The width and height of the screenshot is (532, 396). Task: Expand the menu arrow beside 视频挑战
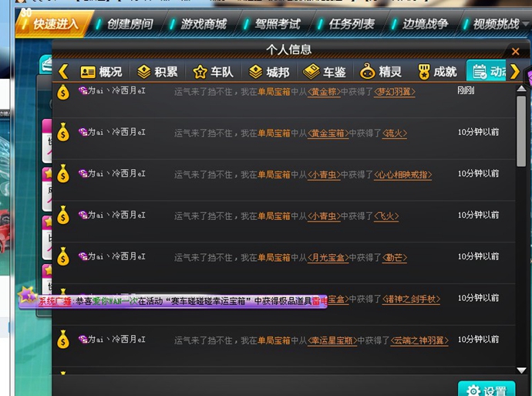[527, 24]
